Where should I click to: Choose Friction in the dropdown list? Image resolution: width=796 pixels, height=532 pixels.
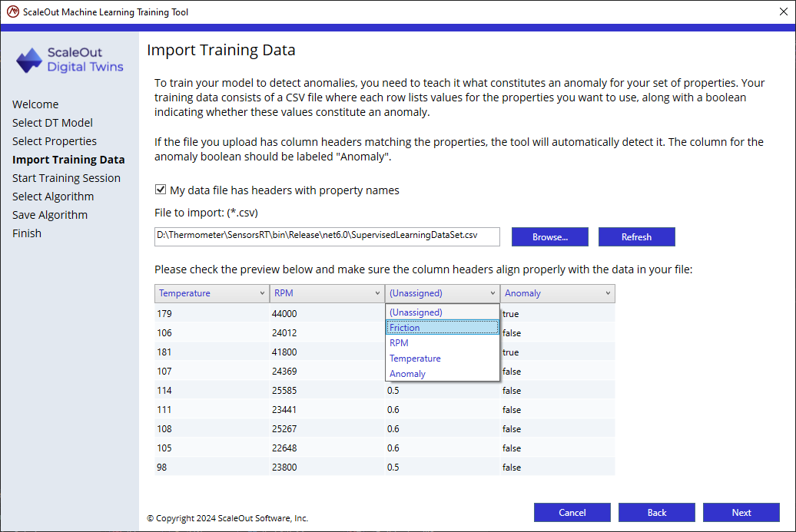click(x=442, y=328)
